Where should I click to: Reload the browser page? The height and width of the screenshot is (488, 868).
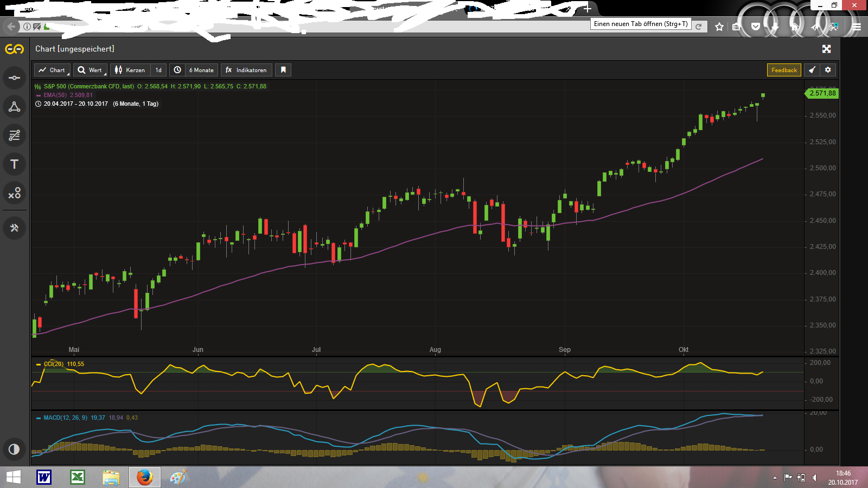tap(699, 27)
